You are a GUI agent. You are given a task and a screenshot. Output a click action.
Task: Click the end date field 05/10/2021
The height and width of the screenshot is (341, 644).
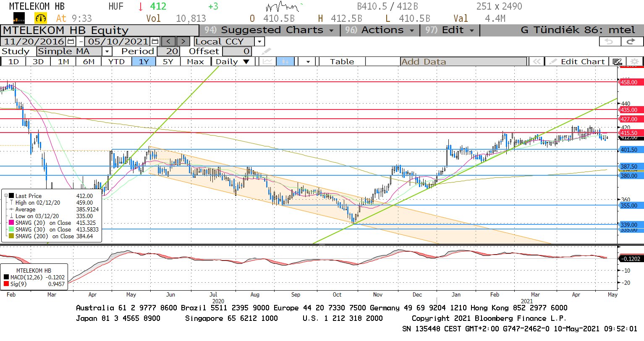tap(118, 42)
